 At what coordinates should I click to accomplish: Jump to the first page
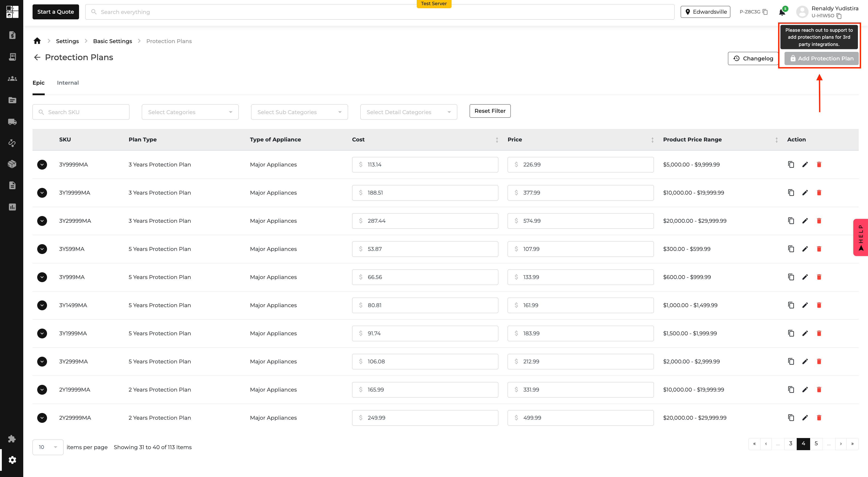(x=754, y=444)
